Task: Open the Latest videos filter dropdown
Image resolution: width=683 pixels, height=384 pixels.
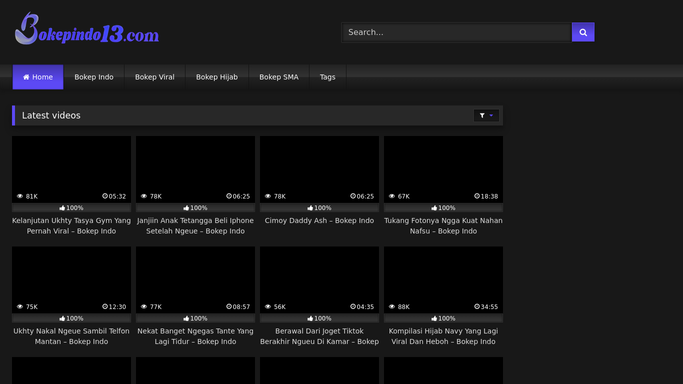Action: tap(486, 115)
